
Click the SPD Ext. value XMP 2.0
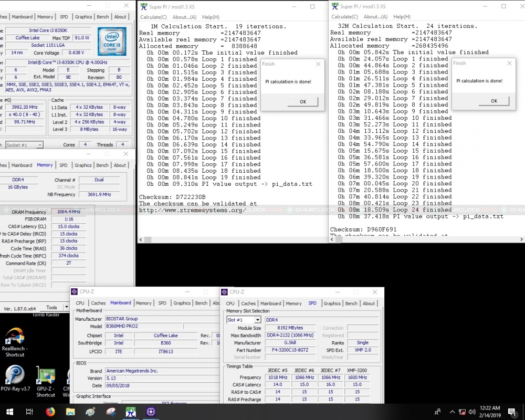pyautogui.click(x=363, y=350)
